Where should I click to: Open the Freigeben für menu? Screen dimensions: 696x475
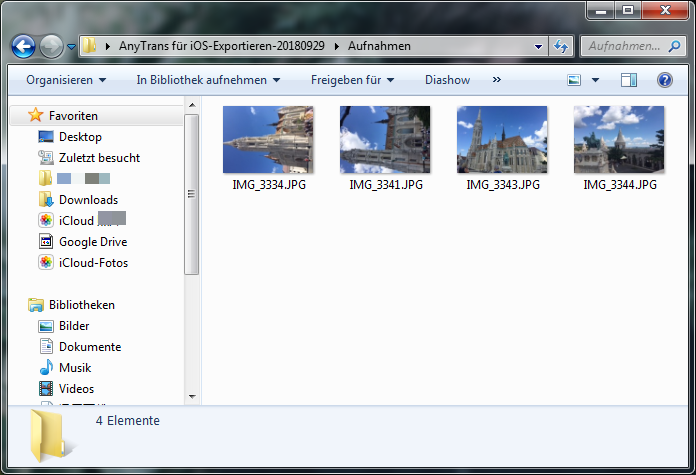352,80
